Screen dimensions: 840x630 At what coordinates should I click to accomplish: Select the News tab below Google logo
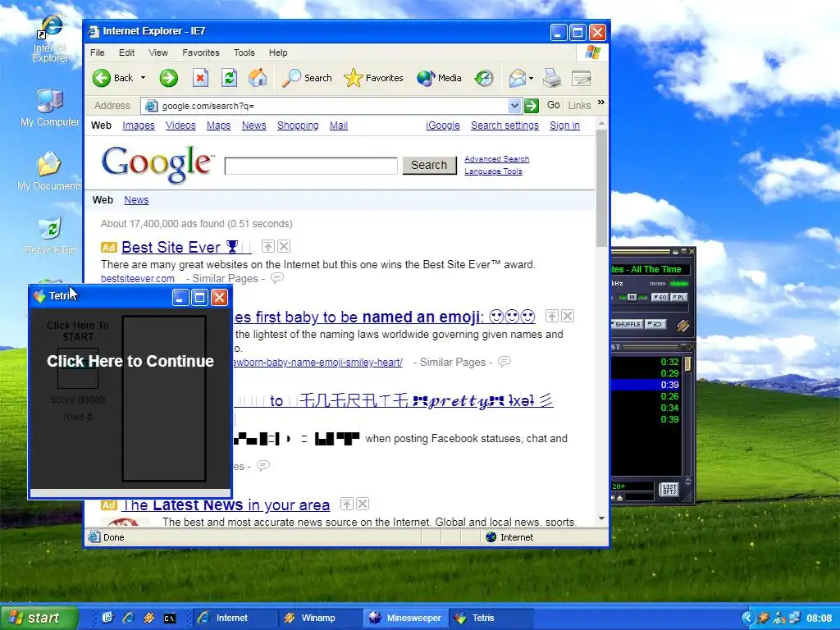[136, 200]
